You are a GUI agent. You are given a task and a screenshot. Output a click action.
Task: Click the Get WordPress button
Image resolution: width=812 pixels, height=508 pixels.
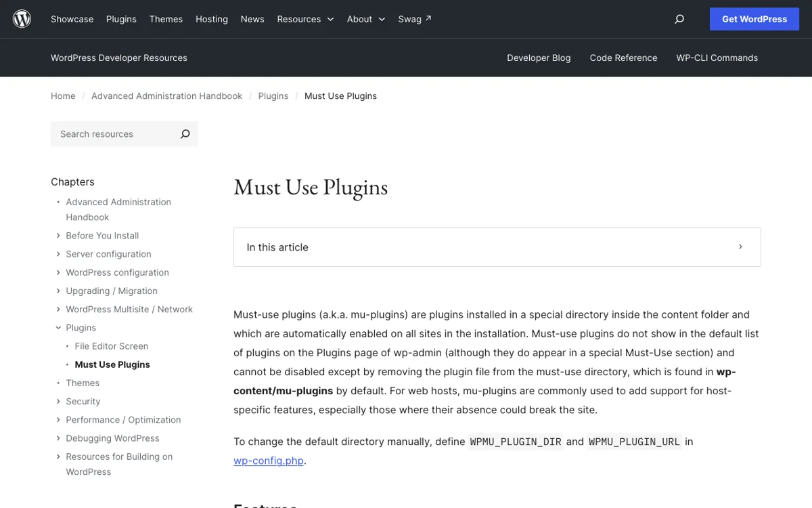pos(754,19)
